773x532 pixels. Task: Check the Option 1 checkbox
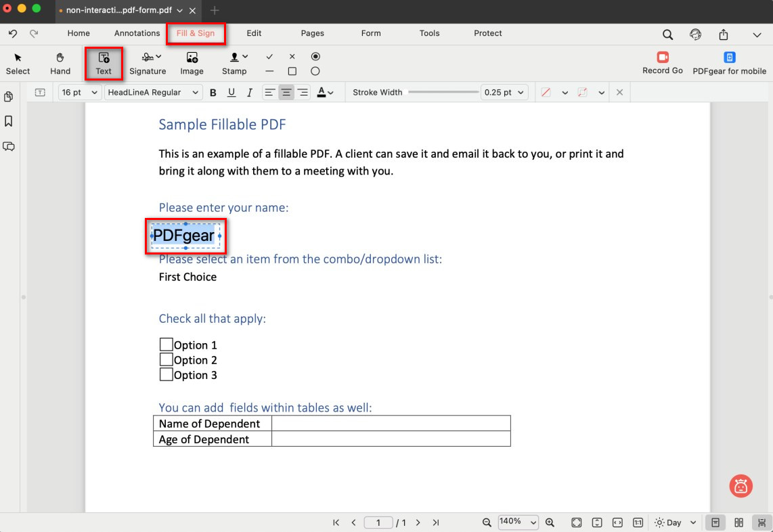(166, 345)
